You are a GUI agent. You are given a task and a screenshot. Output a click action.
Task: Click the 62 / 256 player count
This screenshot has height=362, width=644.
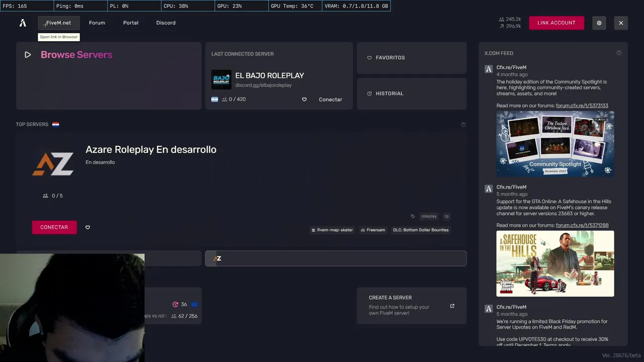point(185,316)
